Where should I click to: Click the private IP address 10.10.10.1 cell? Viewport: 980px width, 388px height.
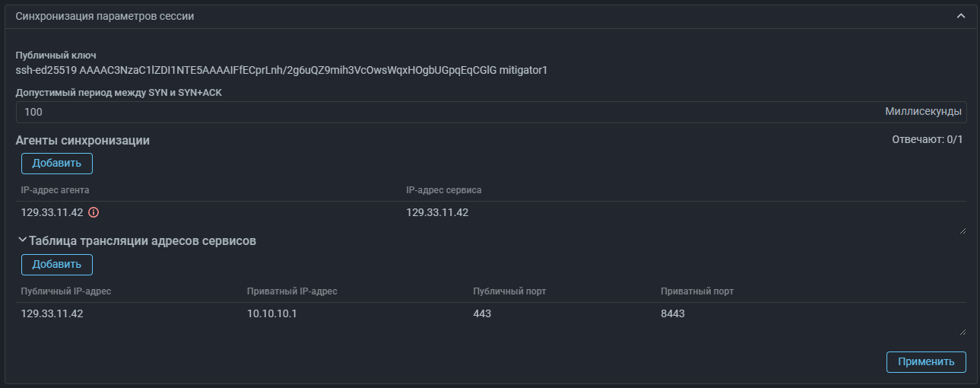pyautogui.click(x=271, y=313)
